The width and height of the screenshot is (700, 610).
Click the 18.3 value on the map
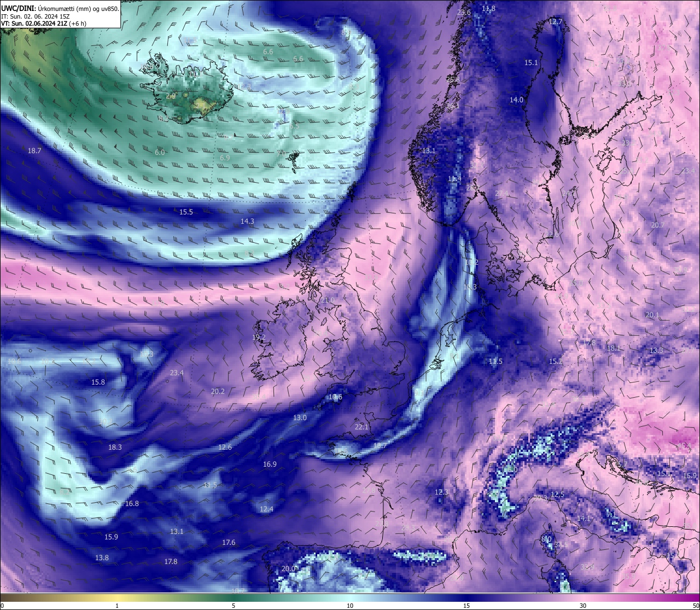115,447
